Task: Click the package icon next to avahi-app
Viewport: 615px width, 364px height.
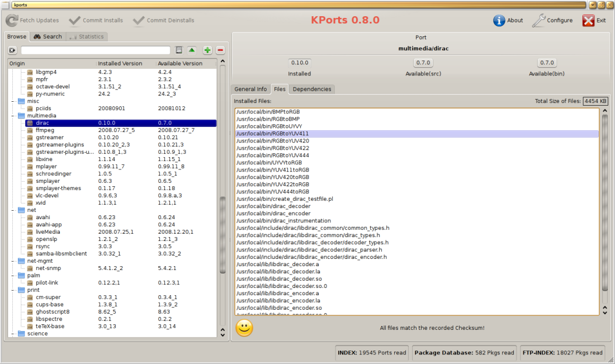Action: [x=30, y=225]
